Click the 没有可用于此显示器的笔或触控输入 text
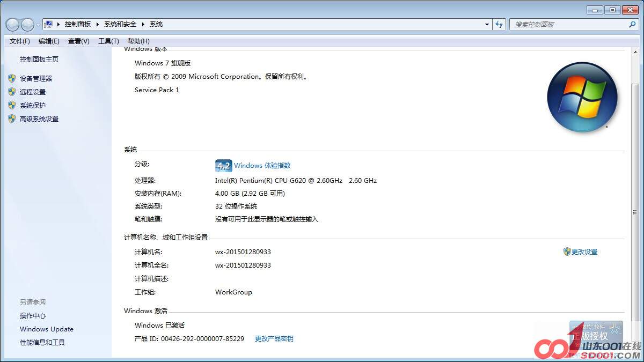 (267, 219)
